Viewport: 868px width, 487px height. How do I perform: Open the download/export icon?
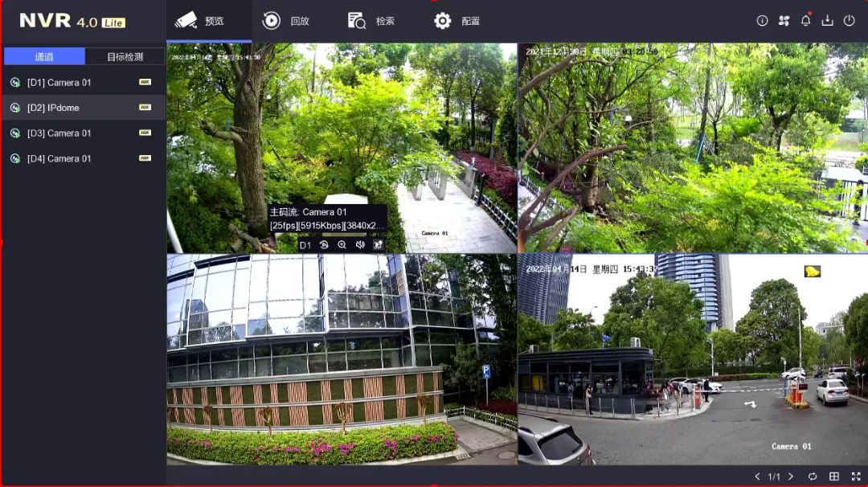pos(827,21)
